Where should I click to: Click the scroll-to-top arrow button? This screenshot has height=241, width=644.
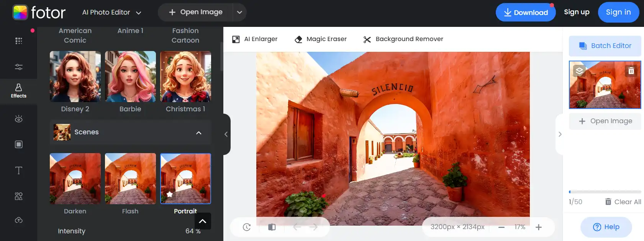pos(203,221)
